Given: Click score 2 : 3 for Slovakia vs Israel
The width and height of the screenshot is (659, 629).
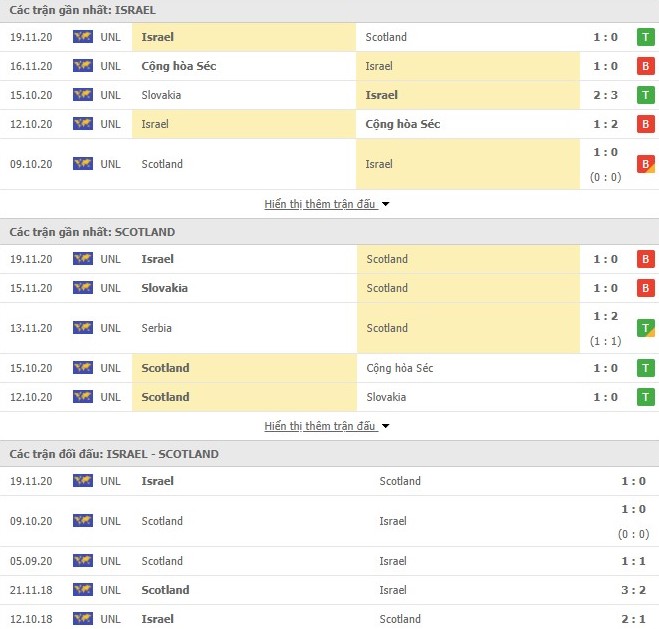Looking at the screenshot, I should (x=606, y=95).
